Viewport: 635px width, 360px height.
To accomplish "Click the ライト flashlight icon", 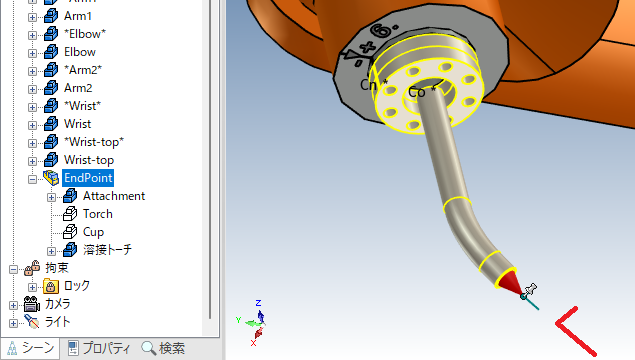I will point(32,322).
